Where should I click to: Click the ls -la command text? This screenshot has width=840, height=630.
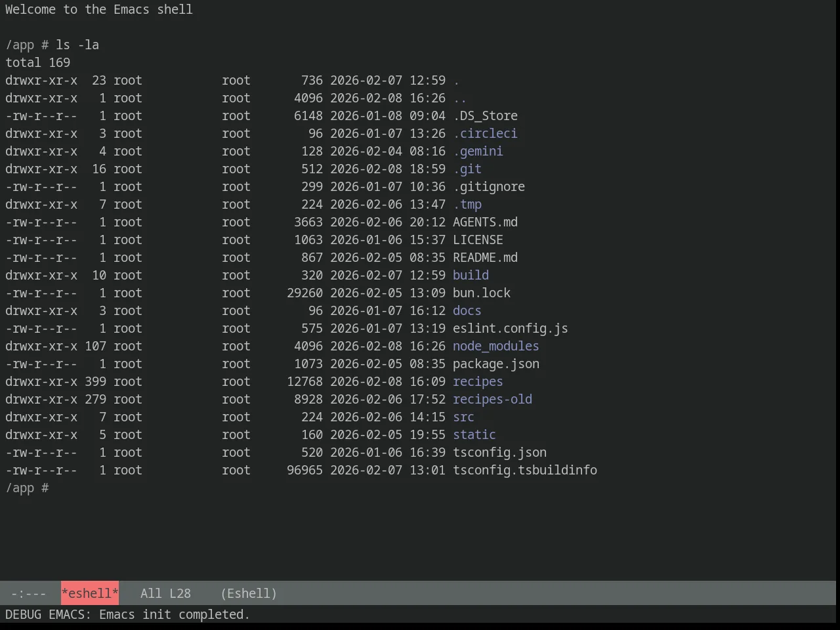77,45
